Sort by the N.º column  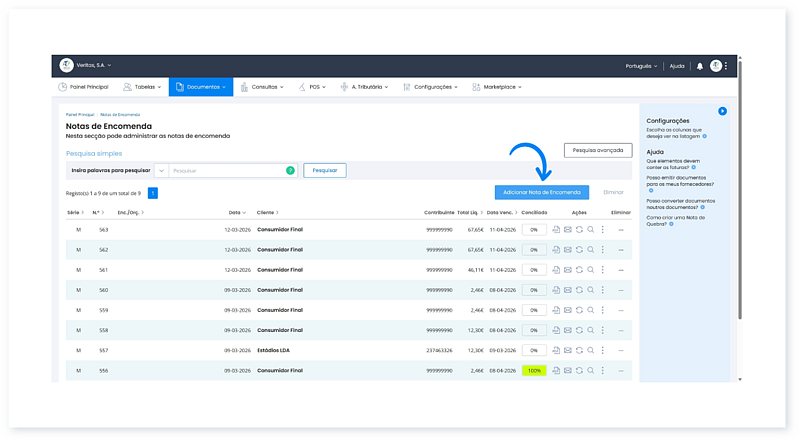[98, 212]
